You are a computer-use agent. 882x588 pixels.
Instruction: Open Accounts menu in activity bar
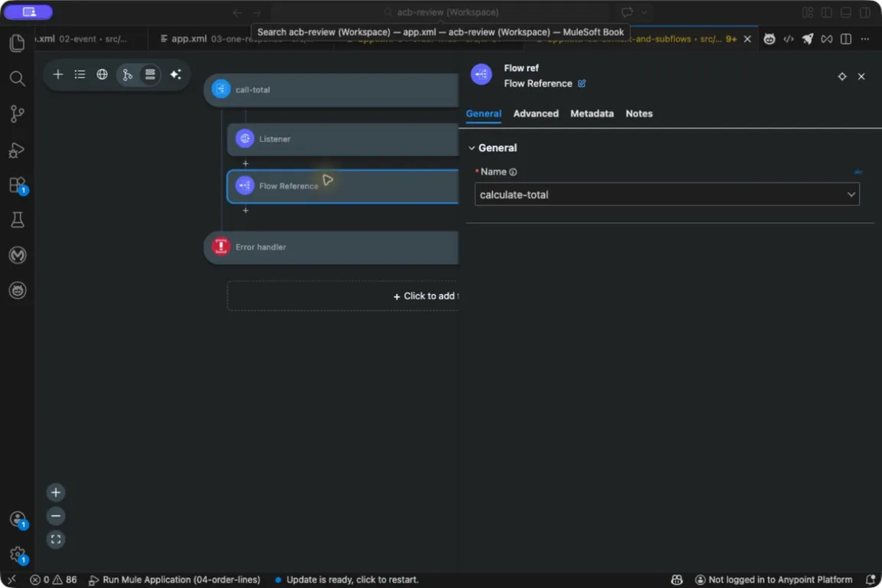[18, 519]
